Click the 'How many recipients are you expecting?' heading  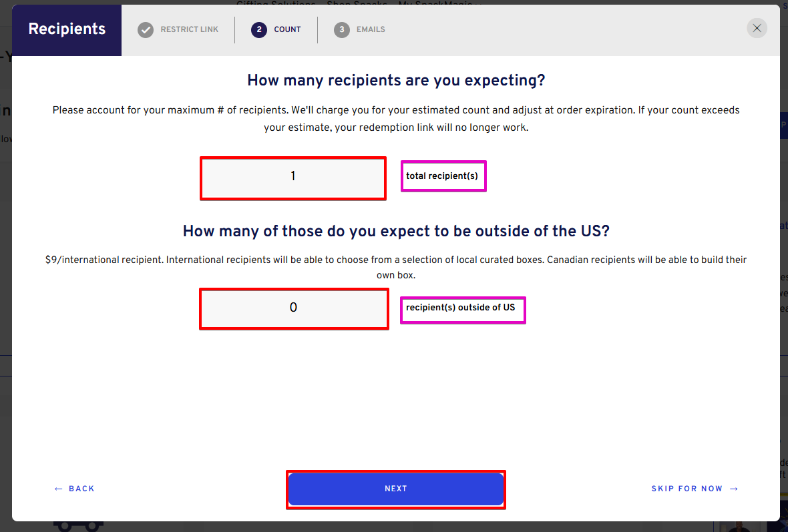tap(396, 80)
